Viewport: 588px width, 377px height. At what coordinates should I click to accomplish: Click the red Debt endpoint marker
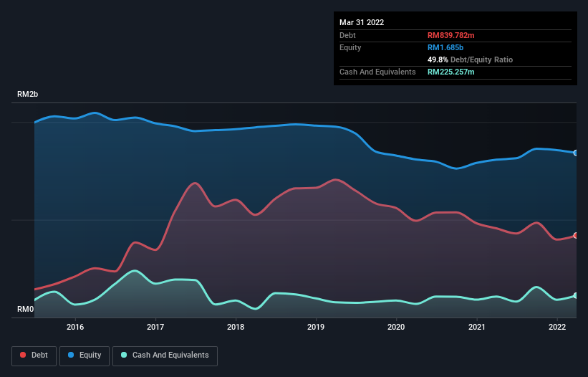coord(576,236)
